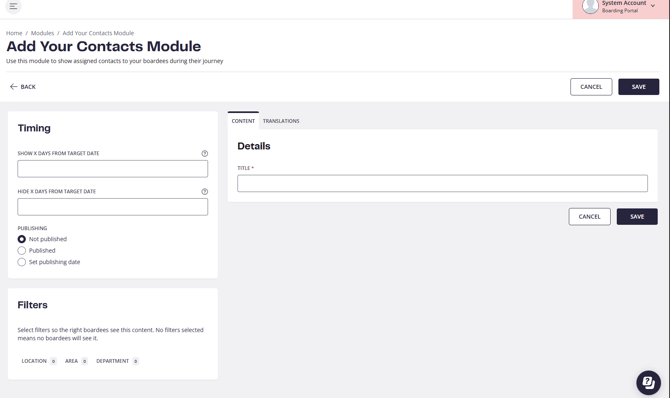Focus the Hide X Days From Target Date input

pos(113,207)
